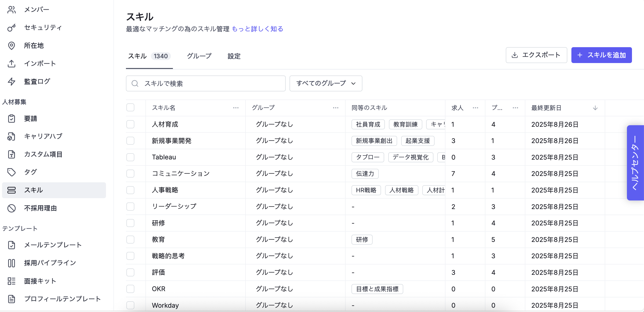The height and width of the screenshot is (312, 644).
Task: Follow the もっと詳しく知る link
Action: (257, 29)
